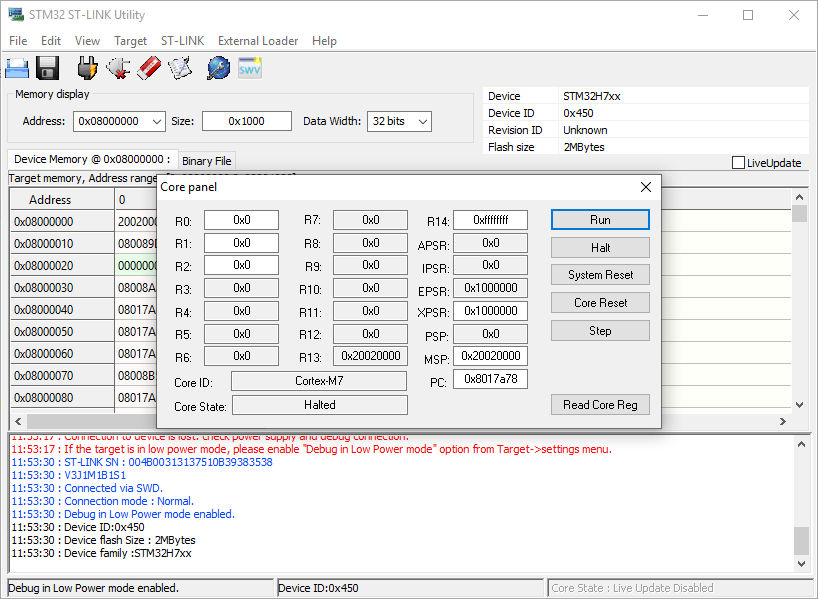Open the ST-LINK menu
Screen dimensions: 818x599
(182, 41)
